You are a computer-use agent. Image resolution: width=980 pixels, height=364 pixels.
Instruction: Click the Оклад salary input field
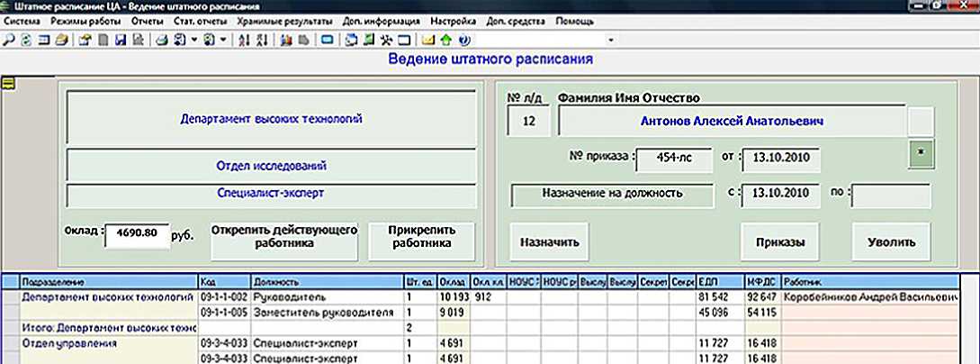pos(137,236)
